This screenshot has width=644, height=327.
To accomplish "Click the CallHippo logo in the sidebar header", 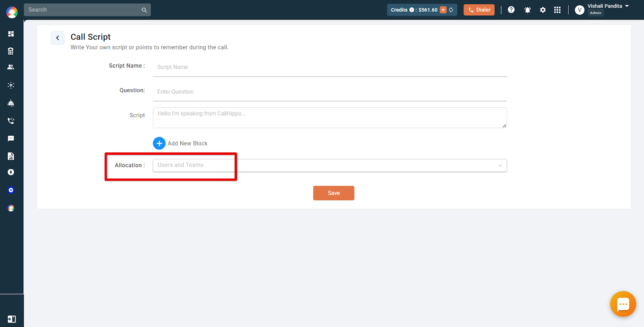I will tap(12, 12).
